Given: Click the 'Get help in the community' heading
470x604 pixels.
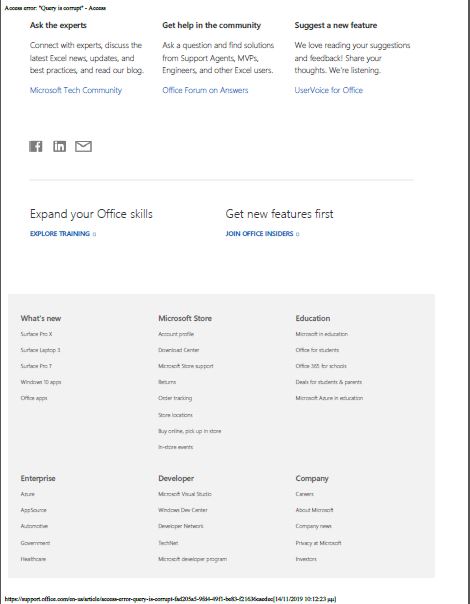Looking at the screenshot, I should click(x=212, y=25).
